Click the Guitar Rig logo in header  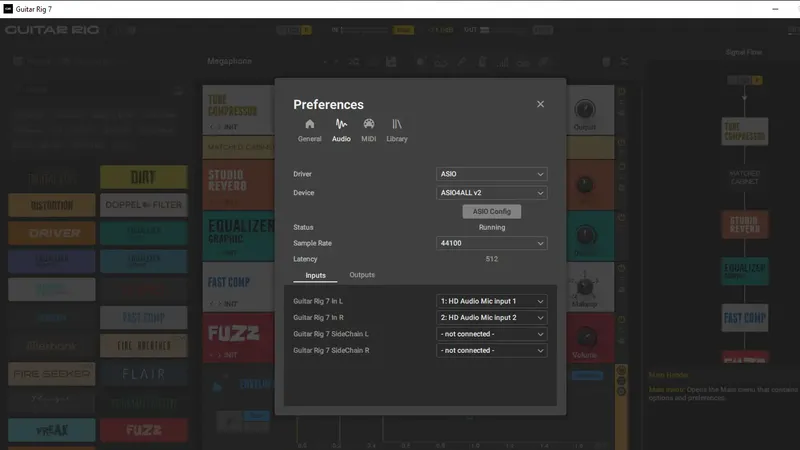click(52, 30)
